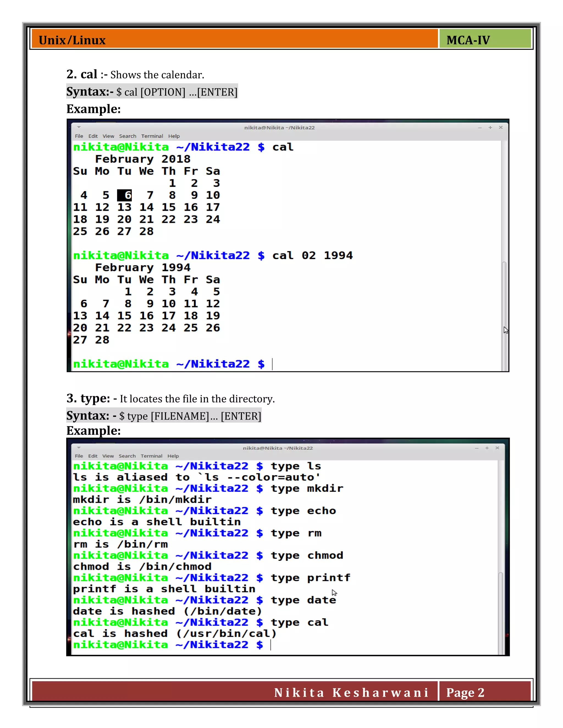Open Terminal menu in type terminal window
The image size is (563, 728).
click(151, 456)
